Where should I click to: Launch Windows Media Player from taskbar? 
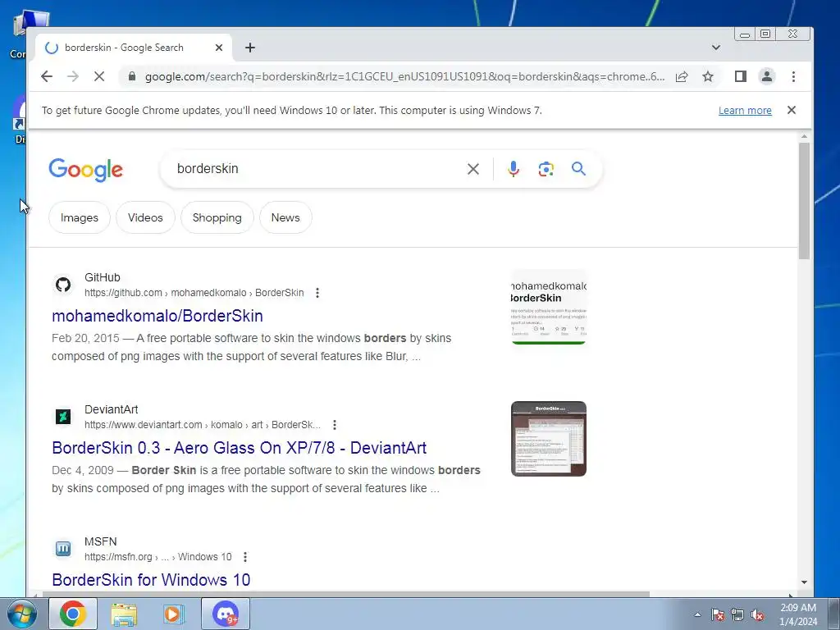click(172, 614)
